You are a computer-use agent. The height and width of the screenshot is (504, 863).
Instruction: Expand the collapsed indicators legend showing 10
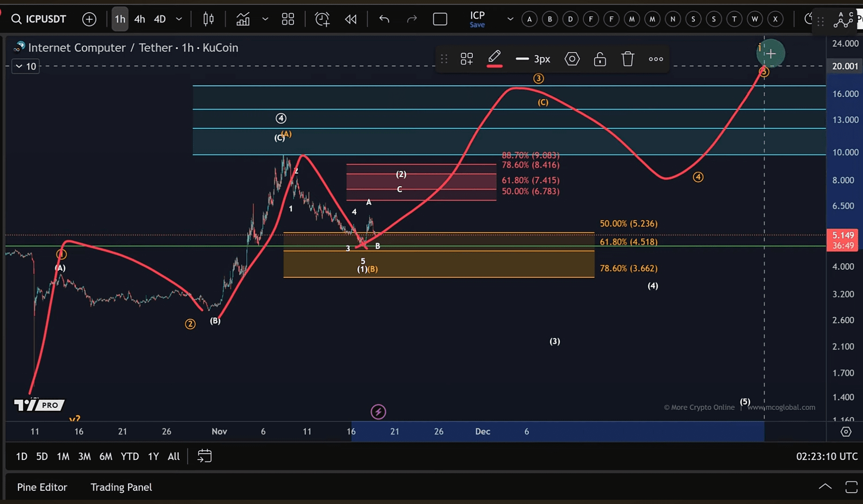(25, 66)
